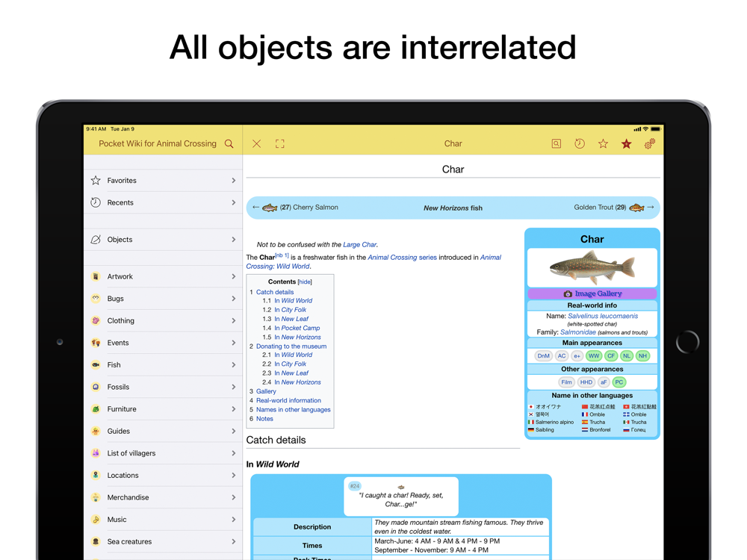Open the New Horizons fish navigation link
Screen dimensions: 747x560
(x=453, y=208)
